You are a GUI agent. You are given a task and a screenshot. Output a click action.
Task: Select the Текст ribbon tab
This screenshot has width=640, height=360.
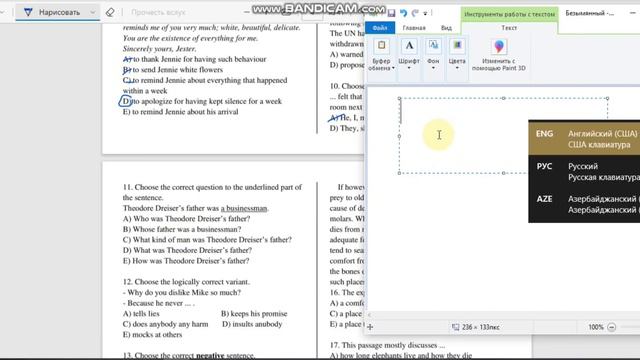tap(509, 28)
